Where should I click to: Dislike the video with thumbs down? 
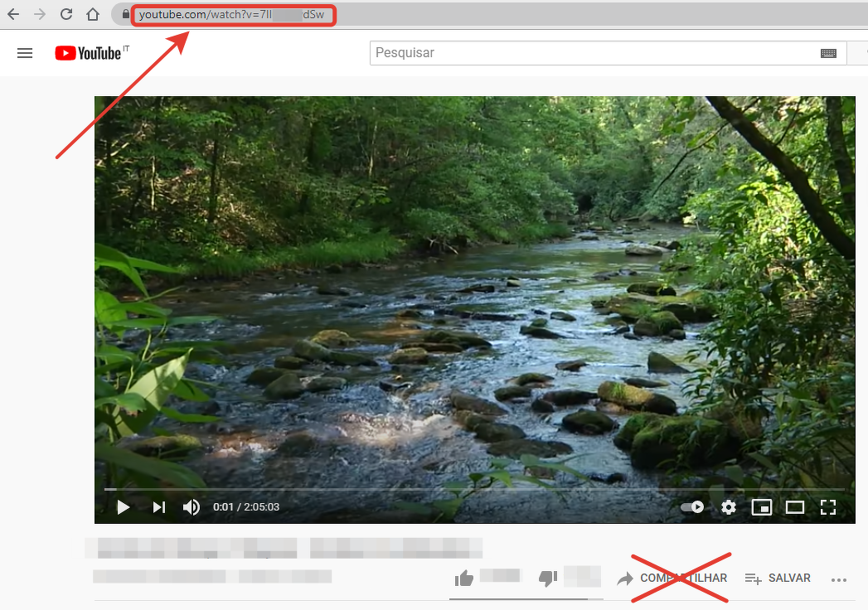[x=548, y=579]
